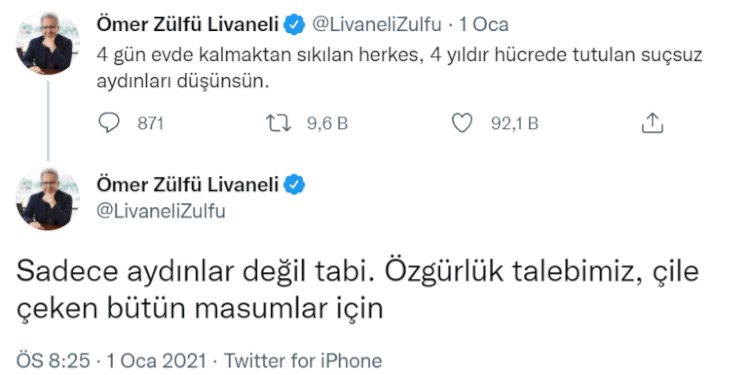Click the 'Twitter for iPhone' source link
Viewport: 750px width, 375px height.
pyautogui.click(x=303, y=360)
